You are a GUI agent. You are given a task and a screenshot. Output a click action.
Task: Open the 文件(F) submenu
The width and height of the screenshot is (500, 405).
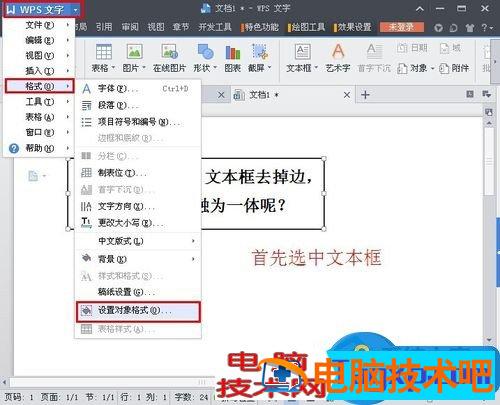point(38,25)
